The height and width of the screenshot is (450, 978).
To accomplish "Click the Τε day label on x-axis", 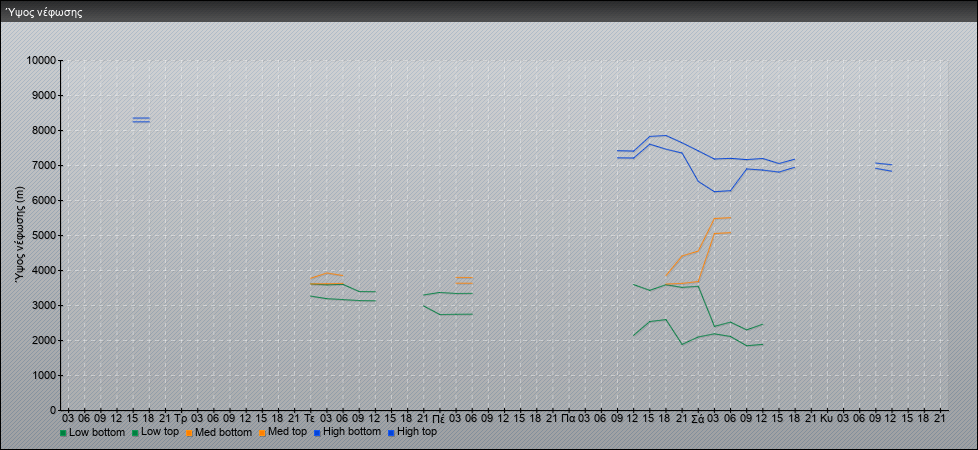I will click(310, 419).
